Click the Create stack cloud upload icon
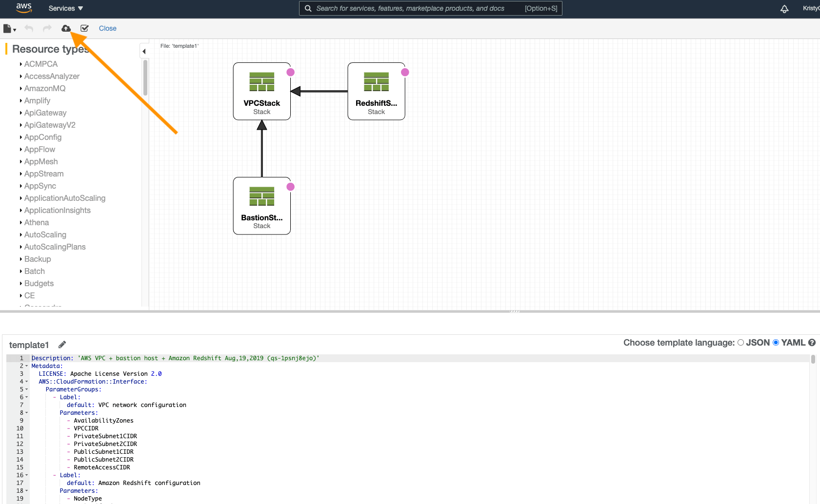Image resolution: width=820 pixels, height=504 pixels. pyautogui.click(x=66, y=28)
